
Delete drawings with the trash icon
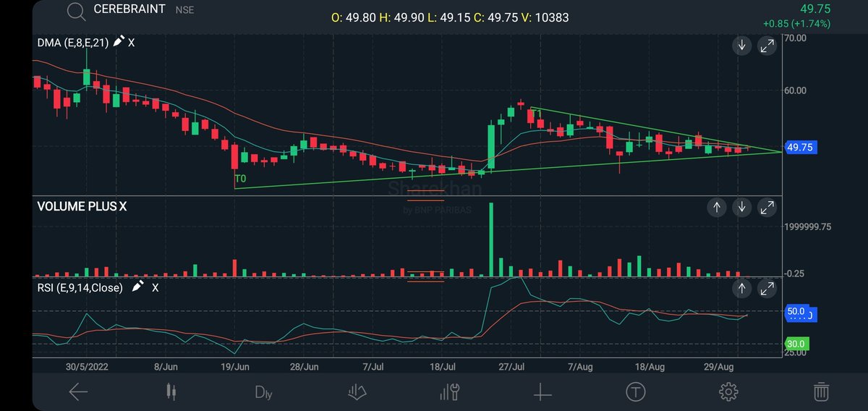click(x=821, y=392)
